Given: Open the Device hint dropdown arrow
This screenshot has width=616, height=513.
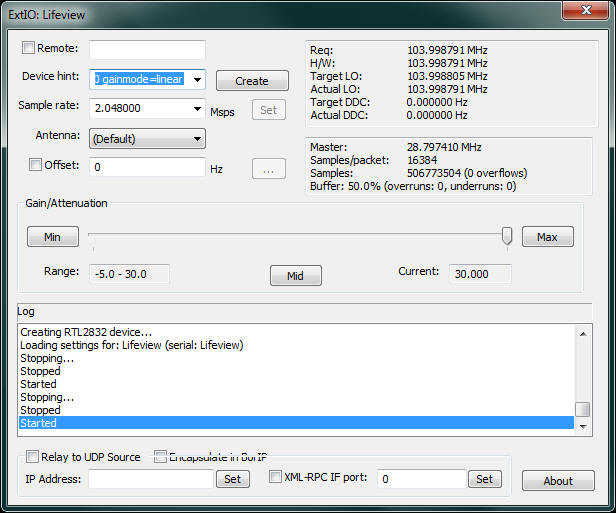Looking at the screenshot, I should tap(198, 80).
